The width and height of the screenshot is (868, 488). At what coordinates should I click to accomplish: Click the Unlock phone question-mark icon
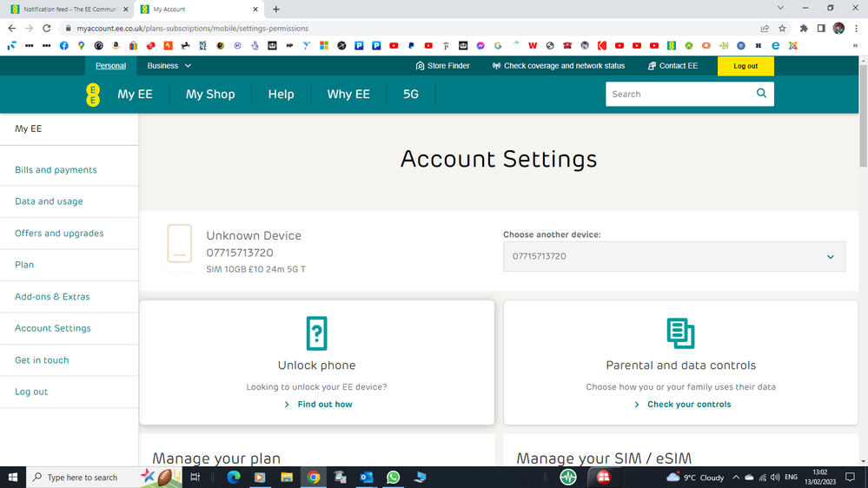pyautogui.click(x=316, y=333)
